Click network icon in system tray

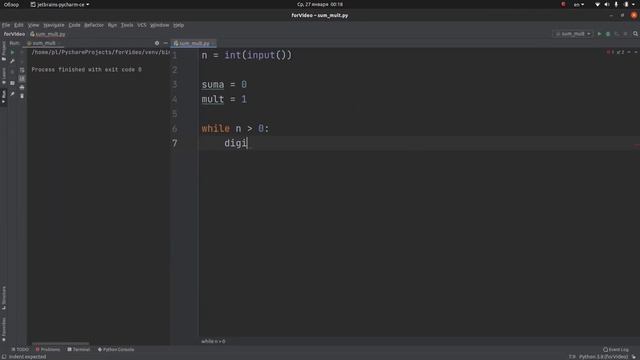(598, 4)
